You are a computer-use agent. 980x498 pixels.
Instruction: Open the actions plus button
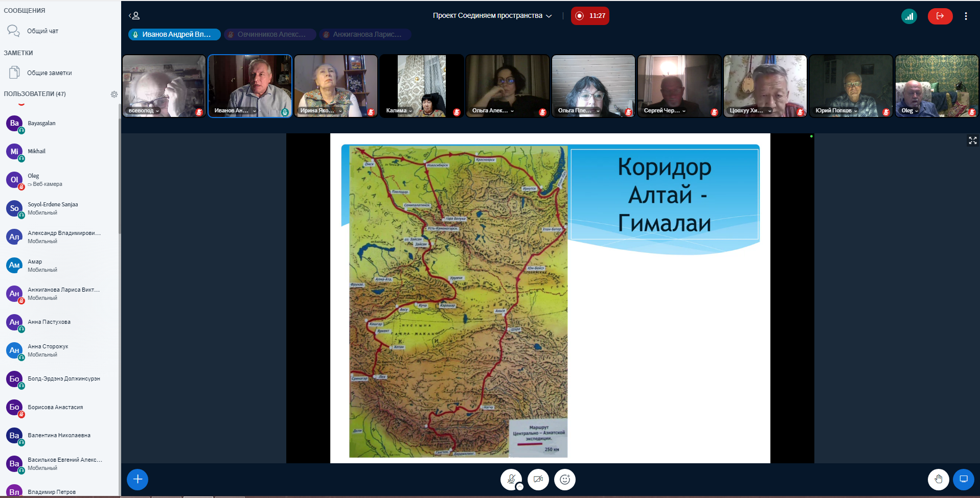(x=138, y=479)
